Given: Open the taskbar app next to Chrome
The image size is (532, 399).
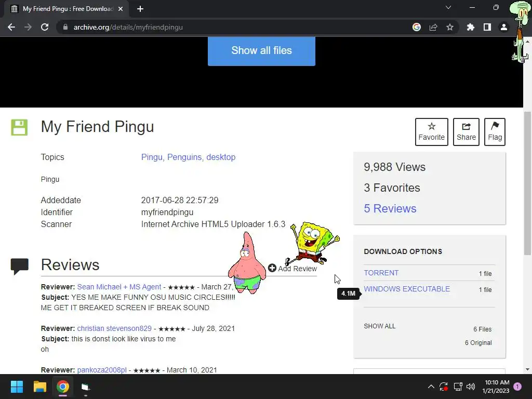Looking at the screenshot, I should pos(86,387).
